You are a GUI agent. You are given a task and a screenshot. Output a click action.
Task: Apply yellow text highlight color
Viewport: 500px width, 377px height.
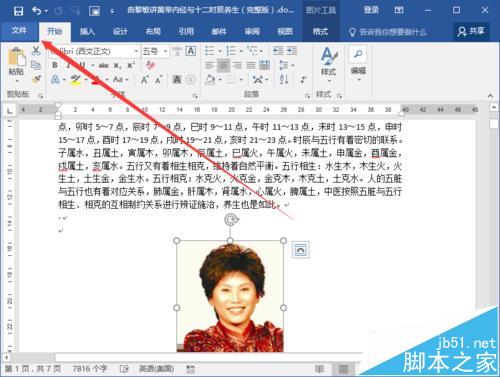[75, 80]
